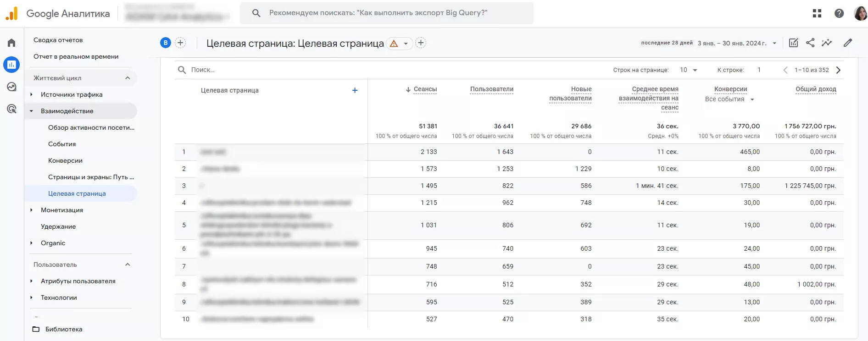The image size is (868, 341).
Task: Collapse the Пользователь section
Action: (128, 264)
